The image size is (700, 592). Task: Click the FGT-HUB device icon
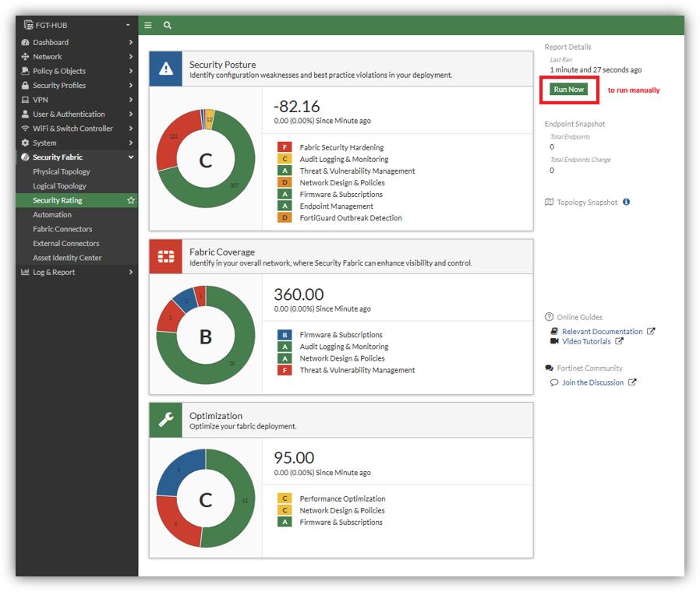pyautogui.click(x=29, y=25)
